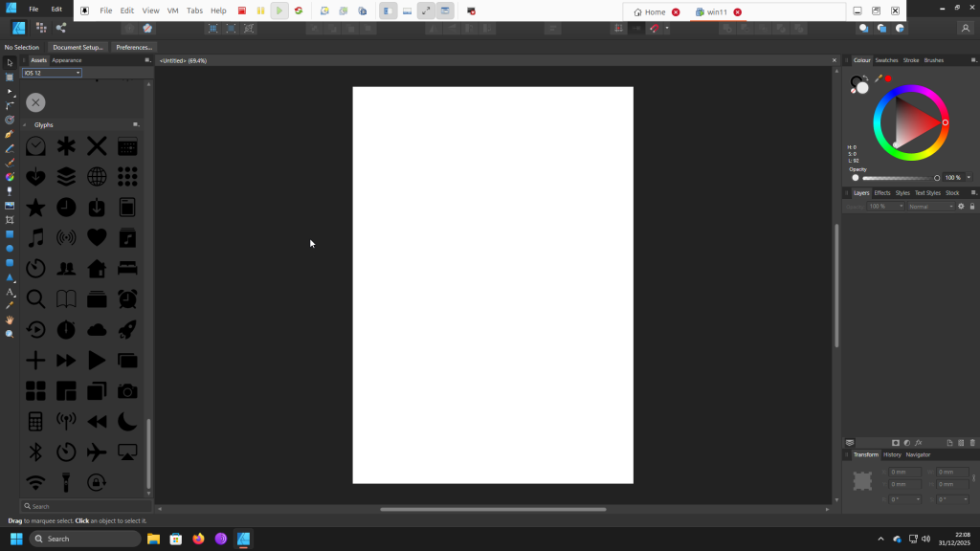Select the Crop tool

coord(10,219)
